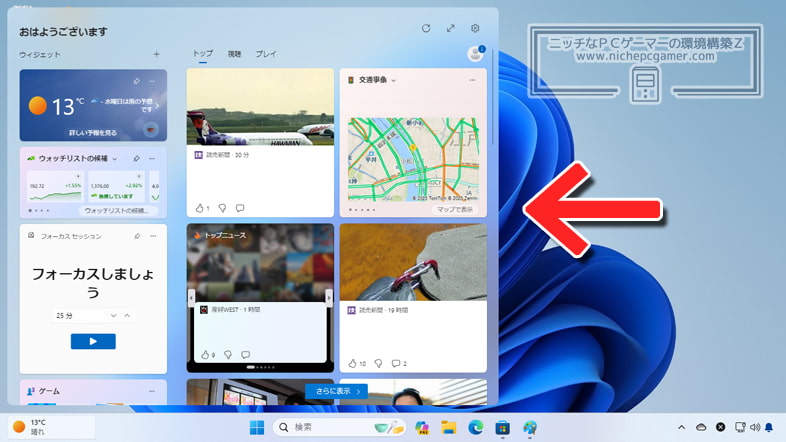Viewport: 786px width, 442px height.
Task: Comment on the Top News carousel story
Action: click(246, 355)
